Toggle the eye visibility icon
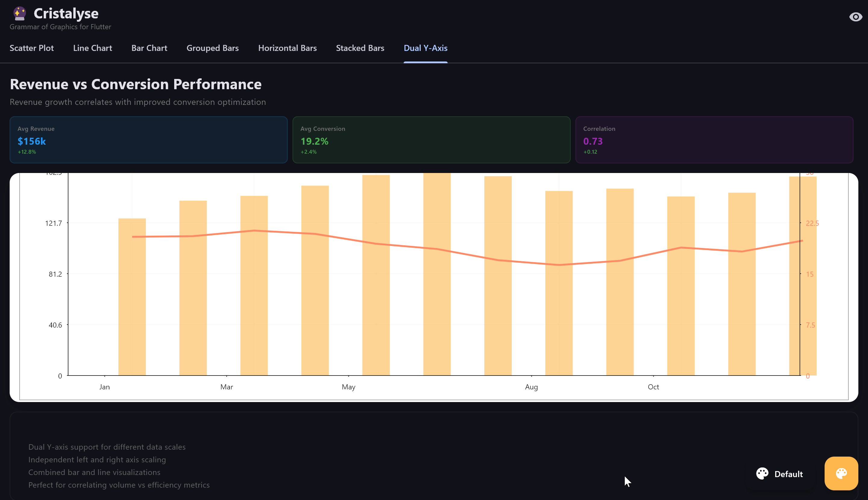 coord(855,17)
